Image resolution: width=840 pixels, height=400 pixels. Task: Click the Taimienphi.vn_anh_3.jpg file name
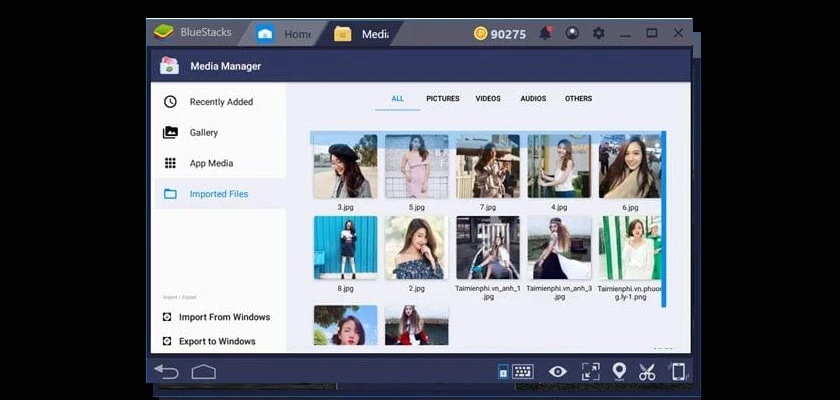tap(559, 292)
